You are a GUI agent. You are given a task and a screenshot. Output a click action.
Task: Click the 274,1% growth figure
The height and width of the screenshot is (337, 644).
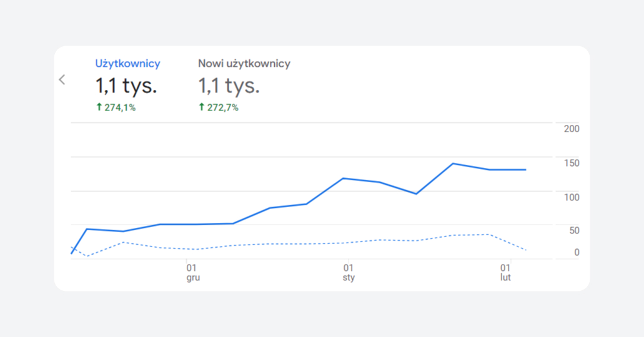(x=120, y=107)
